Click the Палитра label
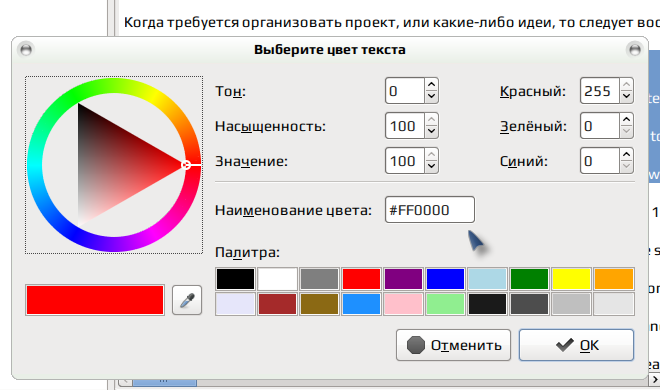Screen dimensions: 660x390 (x=248, y=252)
